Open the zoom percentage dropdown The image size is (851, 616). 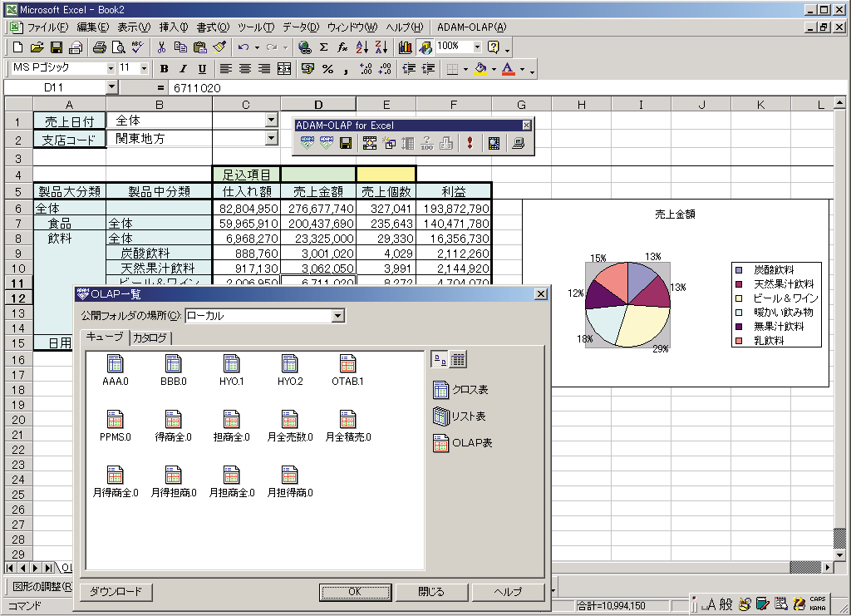coord(477,47)
